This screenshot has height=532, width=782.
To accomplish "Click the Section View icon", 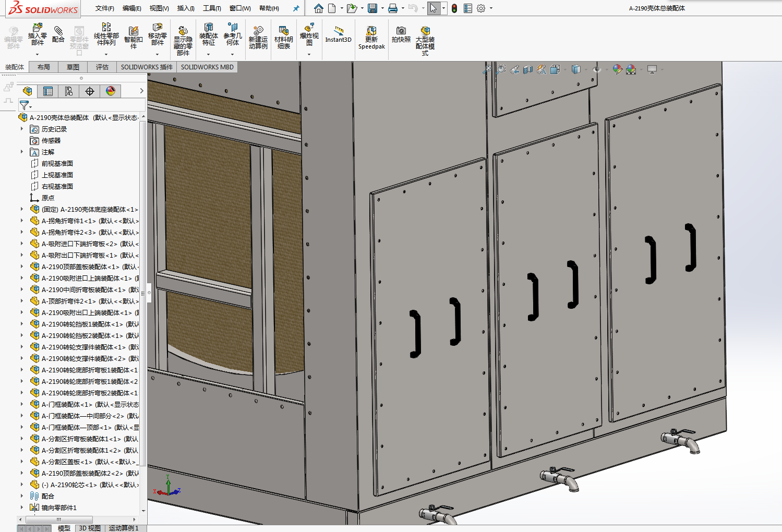I will click(x=528, y=69).
